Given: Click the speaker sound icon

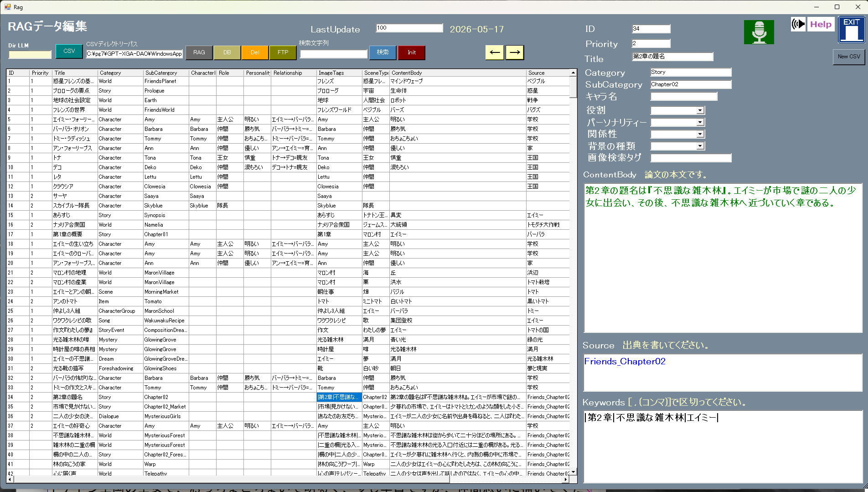Looking at the screenshot, I should (x=798, y=24).
